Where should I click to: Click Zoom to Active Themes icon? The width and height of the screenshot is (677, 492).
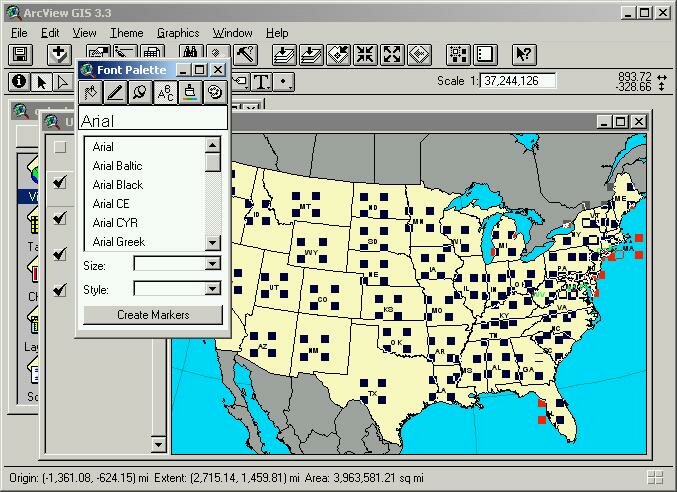311,55
